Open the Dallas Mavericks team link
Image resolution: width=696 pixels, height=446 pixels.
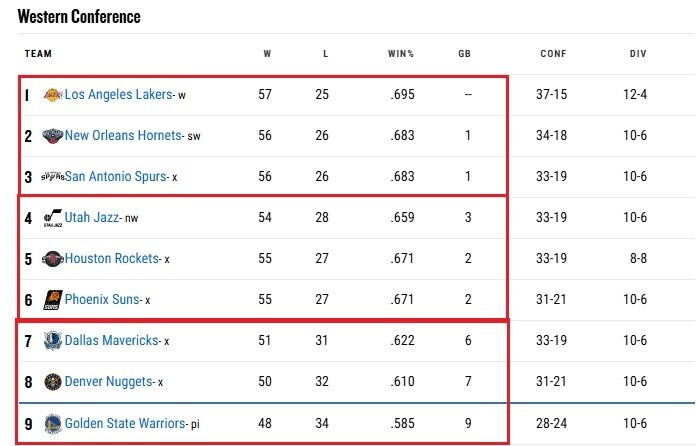click(112, 341)
